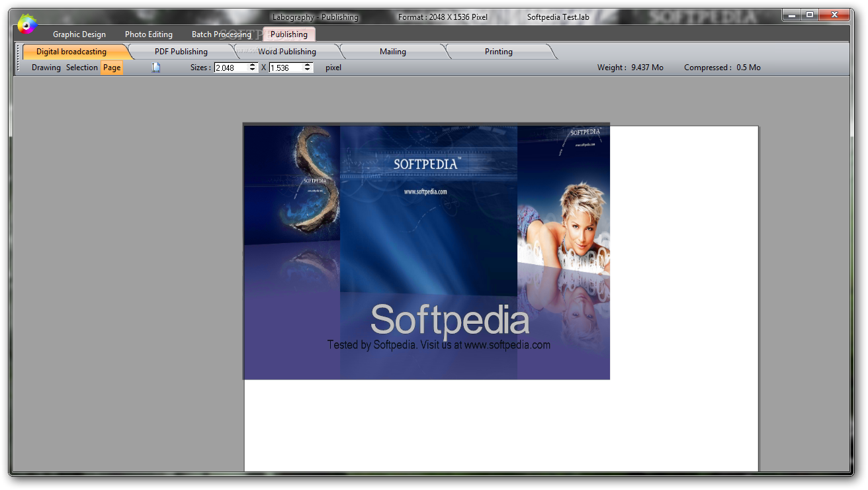Click the page document icon in toolbar
The image size is (868, 490).
(156, 68)
